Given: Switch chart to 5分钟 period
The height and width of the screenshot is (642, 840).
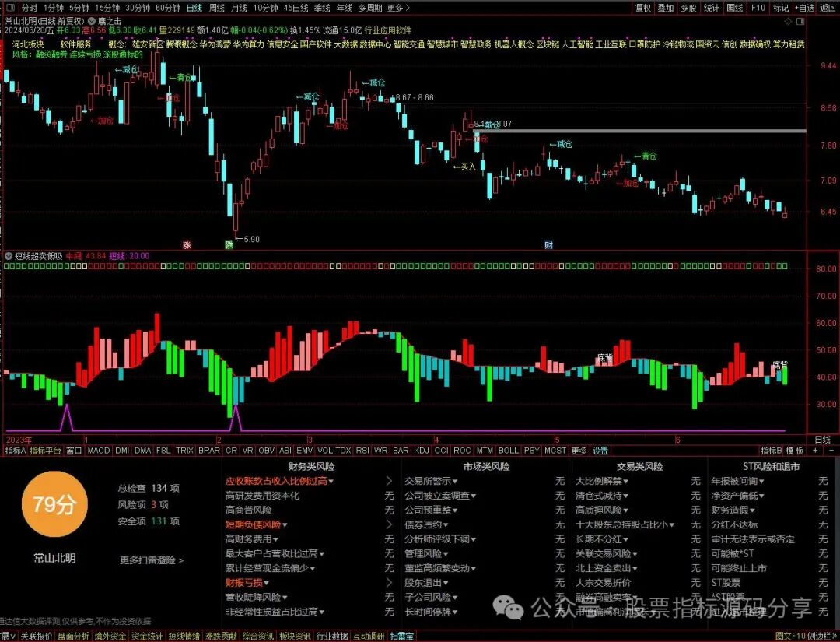Looking at the screenshot, I should pos(79,8).
